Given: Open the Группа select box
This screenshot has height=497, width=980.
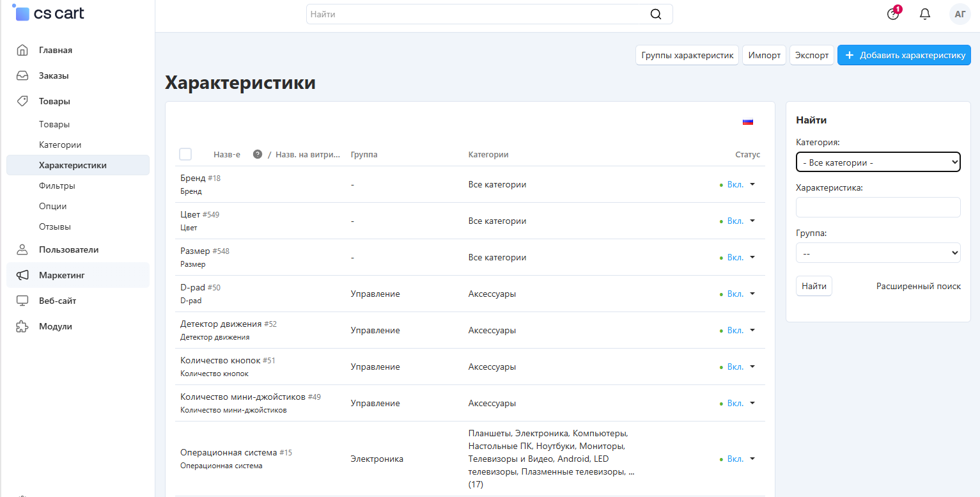Looking at the screenshot, I should click(878, 253).
